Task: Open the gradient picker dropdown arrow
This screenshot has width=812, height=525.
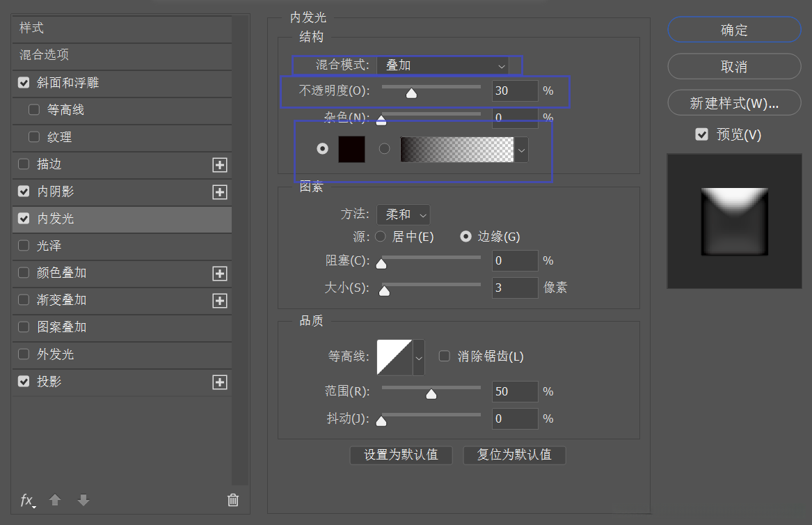Action: [521, 148]
